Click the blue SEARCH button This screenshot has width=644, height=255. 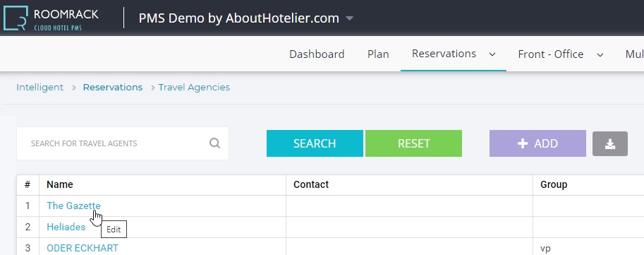315,143
